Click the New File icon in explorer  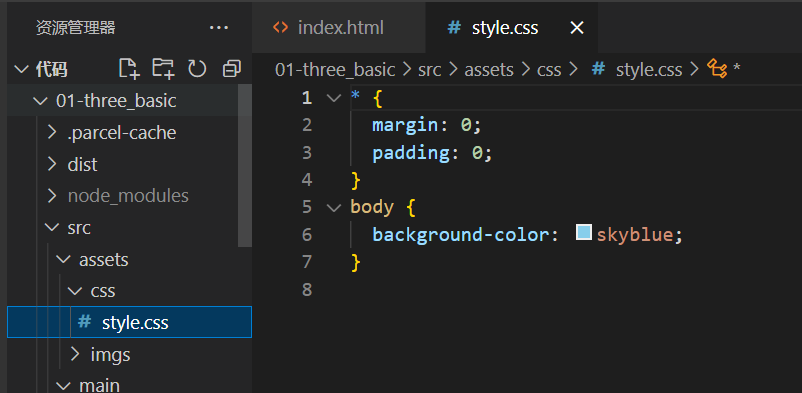click(x=129, y=69)
